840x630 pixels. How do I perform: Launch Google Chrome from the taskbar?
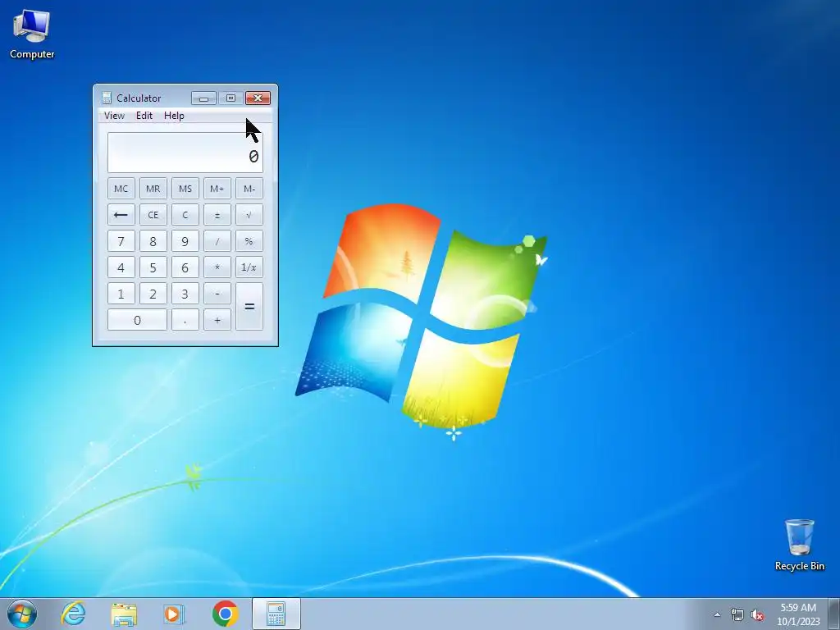click(x=225, y=614)
